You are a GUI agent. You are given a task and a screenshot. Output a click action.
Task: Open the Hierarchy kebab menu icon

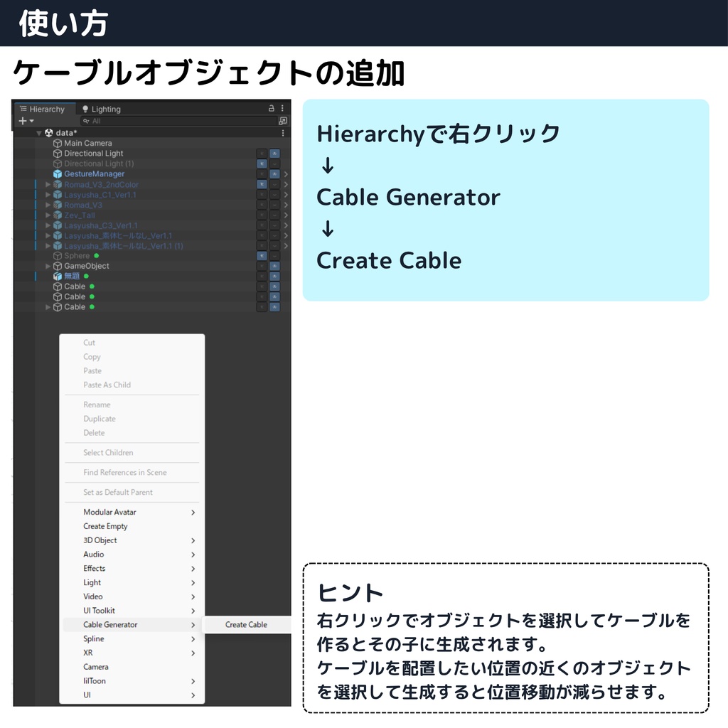pyautogui.click(x=282, y=109)
